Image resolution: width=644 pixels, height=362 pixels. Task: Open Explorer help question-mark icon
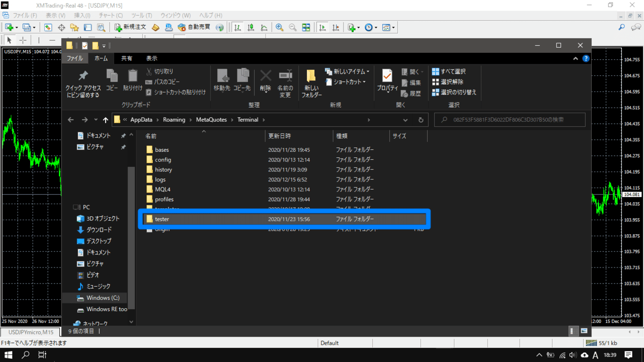tap(586, 58)
